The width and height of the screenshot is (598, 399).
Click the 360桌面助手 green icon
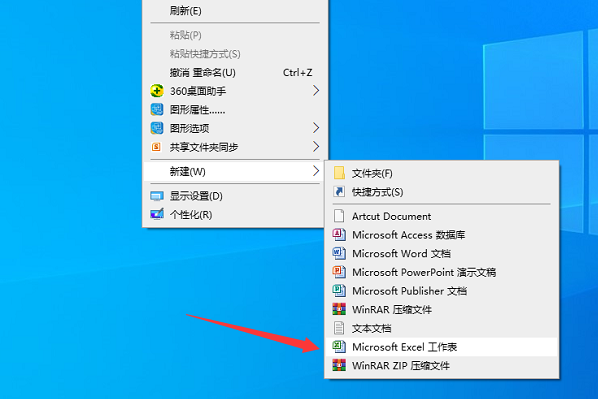(157, 91)
